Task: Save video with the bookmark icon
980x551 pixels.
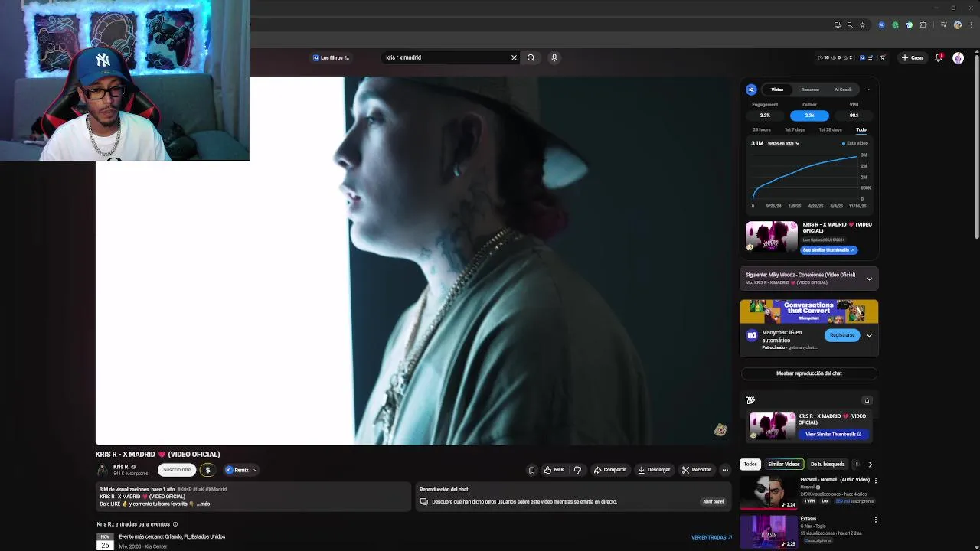Action: (531, 470)
